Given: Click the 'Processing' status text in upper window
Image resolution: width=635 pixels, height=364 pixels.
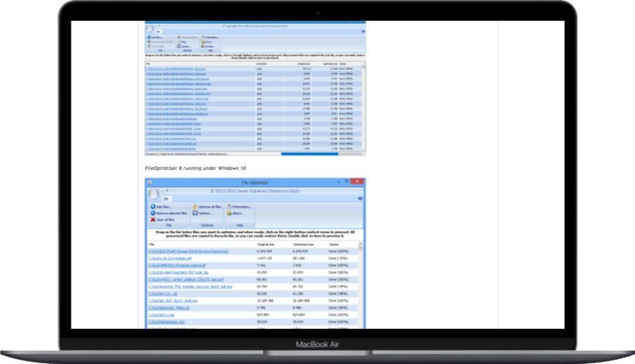Looking at the screenshot, I should (x=186, y=154).
